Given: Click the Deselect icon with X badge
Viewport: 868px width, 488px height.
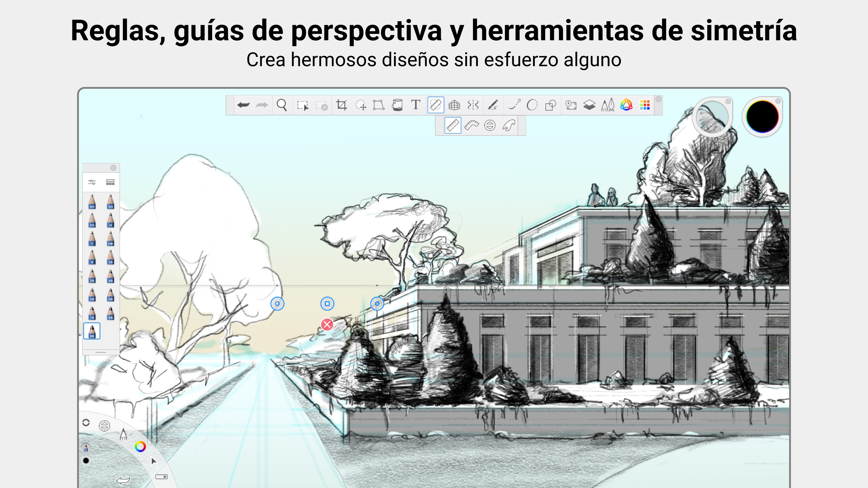Looking at the screenshot, I should 322,106.
